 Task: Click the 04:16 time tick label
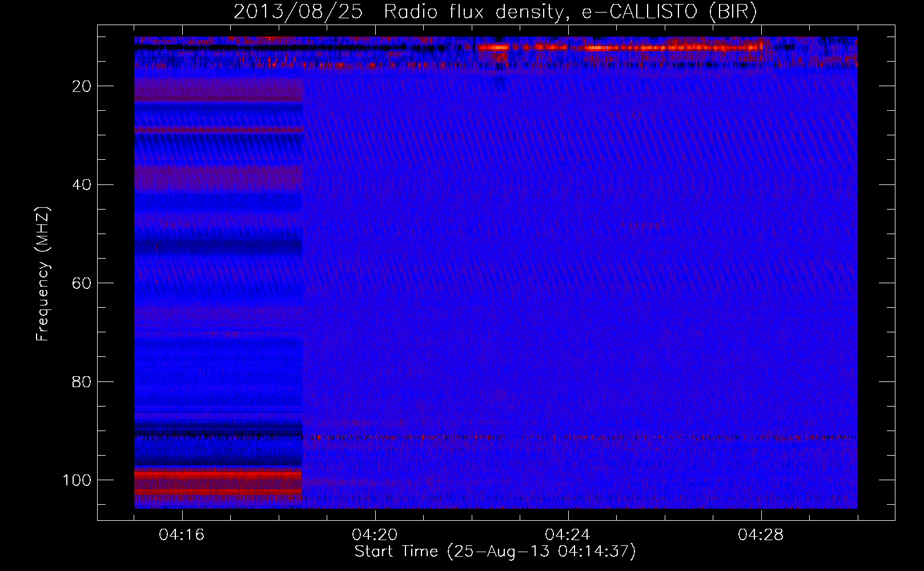coord(182,535)
